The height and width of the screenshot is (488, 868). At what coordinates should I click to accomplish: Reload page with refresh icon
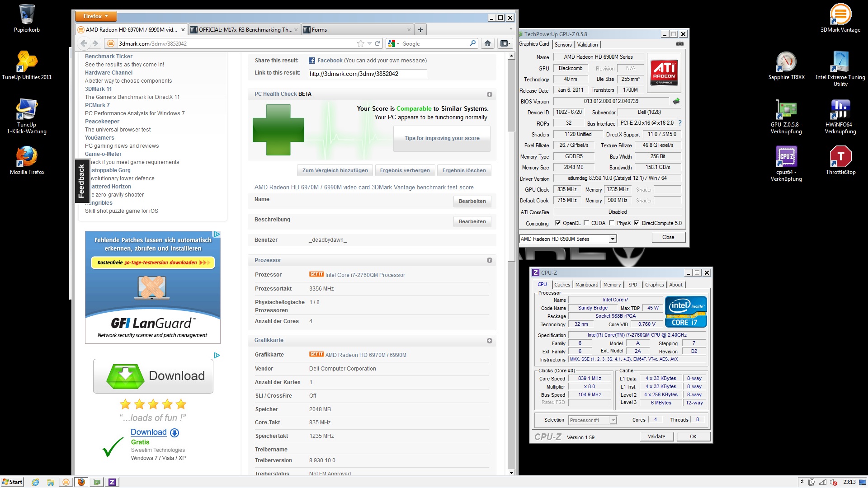[377, 43]
